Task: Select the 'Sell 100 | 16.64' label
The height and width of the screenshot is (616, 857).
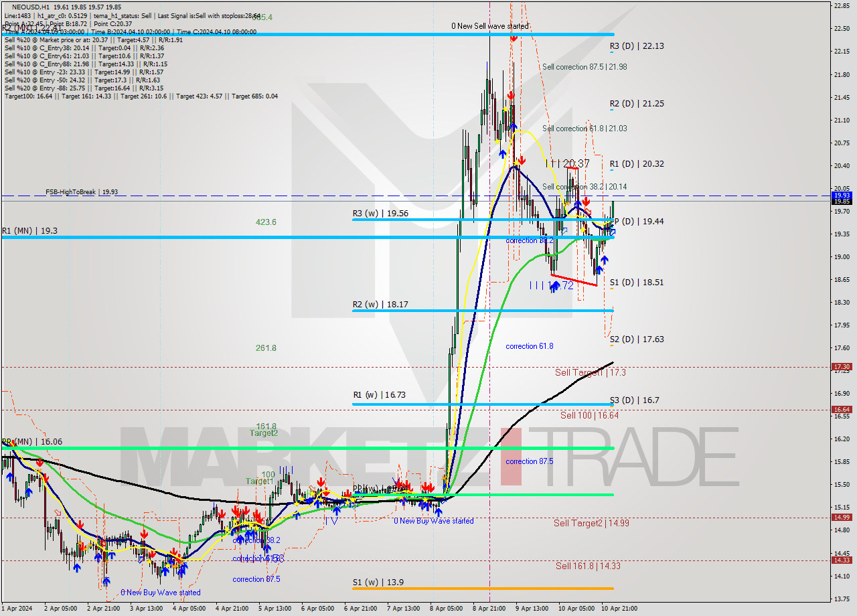Action: coord(589,415)
